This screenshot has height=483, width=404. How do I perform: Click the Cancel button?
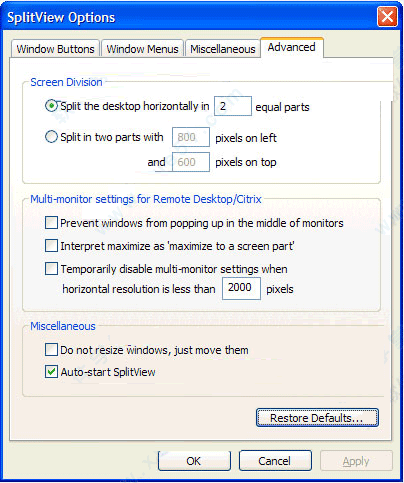[275, 461]
